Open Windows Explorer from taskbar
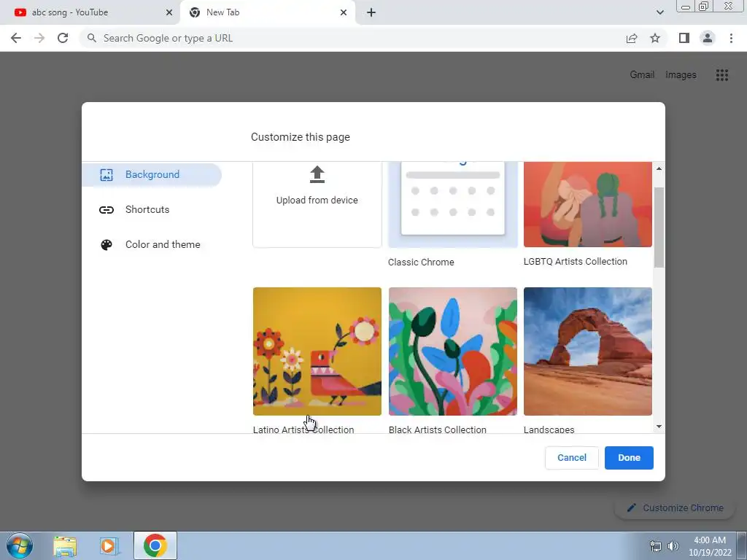Image resolution: width=747 pixels, height=560 pixels. coord(65,545)
